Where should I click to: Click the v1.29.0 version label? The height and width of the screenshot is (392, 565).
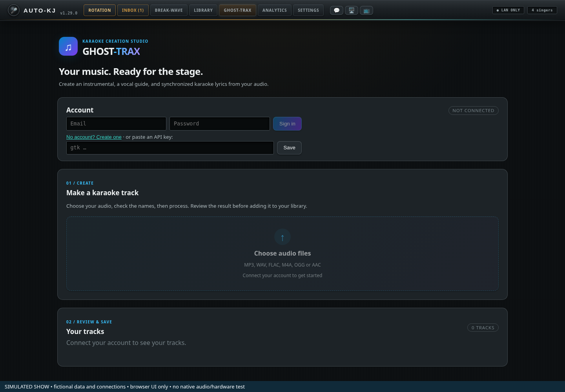pos(69,13)
